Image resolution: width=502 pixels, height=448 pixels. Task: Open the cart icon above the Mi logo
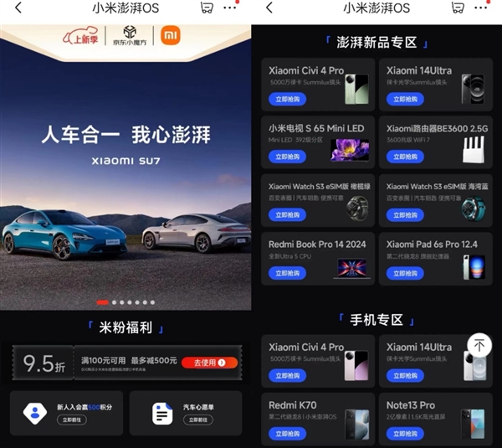pyautogui.click(x=207, y=8)
